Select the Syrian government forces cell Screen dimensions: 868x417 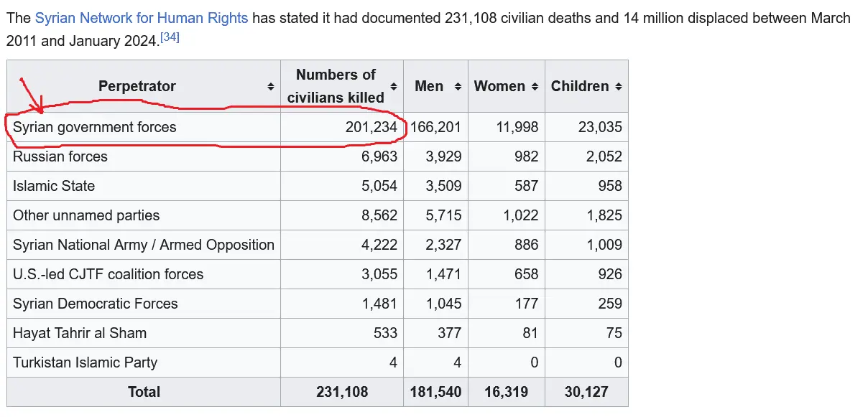[x=94, y=127]
